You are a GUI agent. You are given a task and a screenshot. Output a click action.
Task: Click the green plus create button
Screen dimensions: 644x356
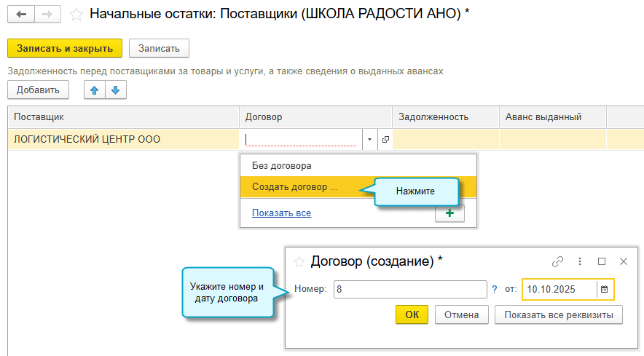coord(449,213)
